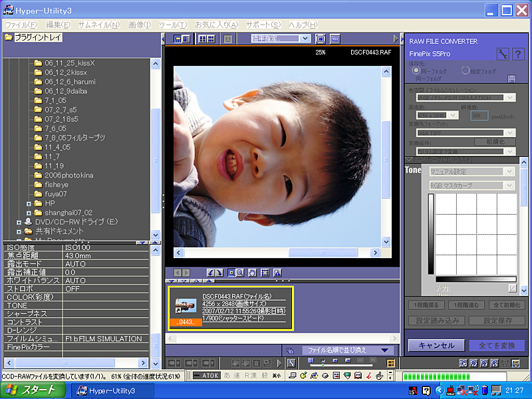Open the 倍率指定 zoom dropdown
The height and width of the screenshot is (399, 532).
(x=280, y=39)
